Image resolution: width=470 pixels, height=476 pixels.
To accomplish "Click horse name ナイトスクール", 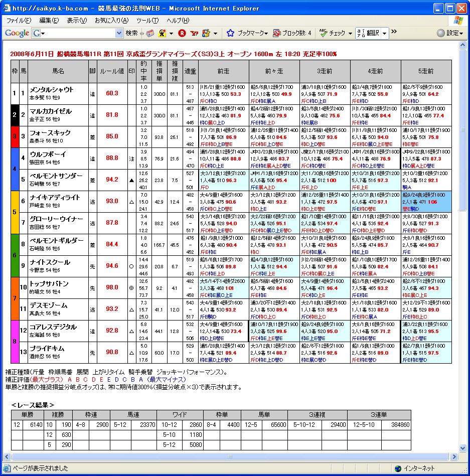I will [50, 262].
